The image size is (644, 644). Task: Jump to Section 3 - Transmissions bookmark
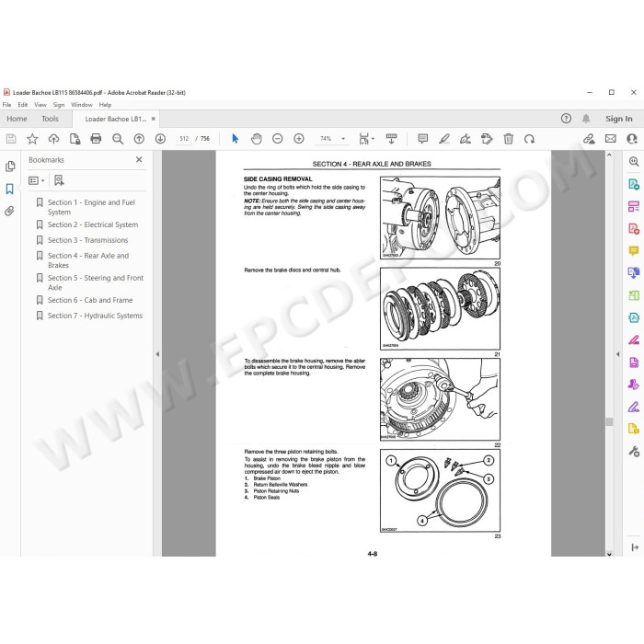[88, 240]
